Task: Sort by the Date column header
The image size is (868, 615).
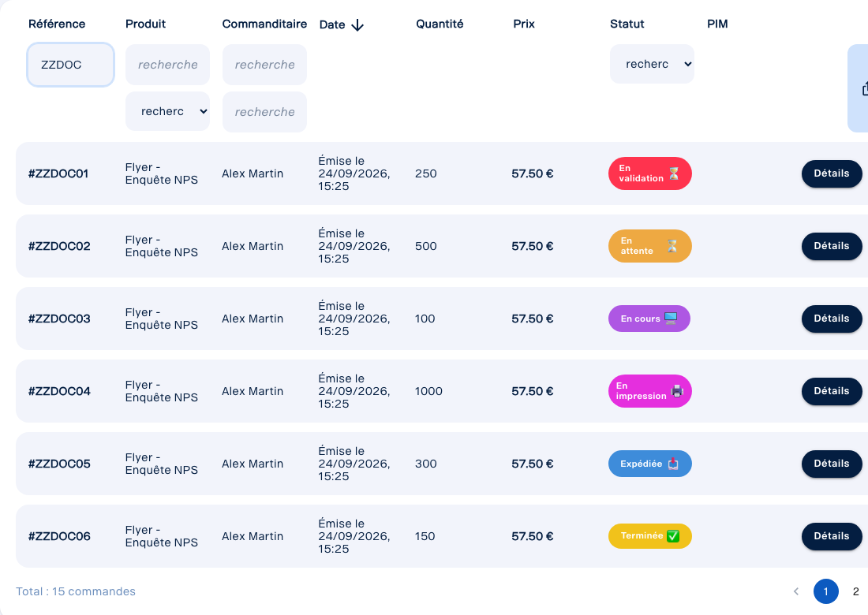Action: pyautogui.click(x=332, y=25)
